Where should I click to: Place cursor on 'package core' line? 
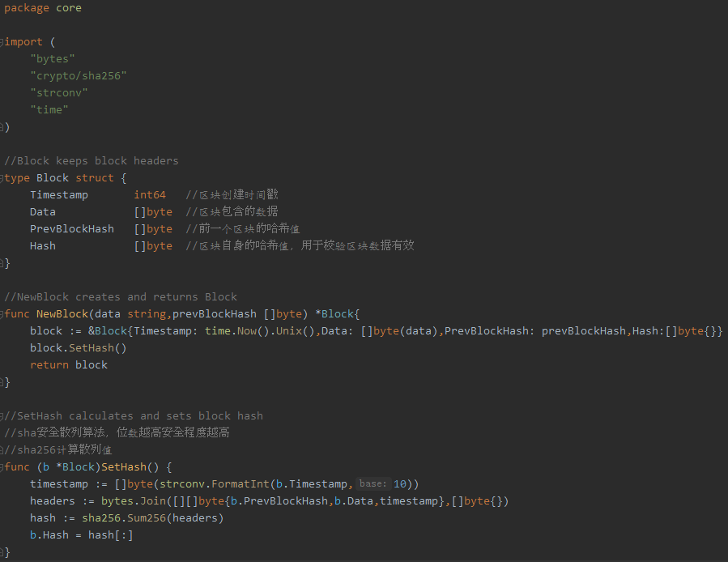coord(43,8)
